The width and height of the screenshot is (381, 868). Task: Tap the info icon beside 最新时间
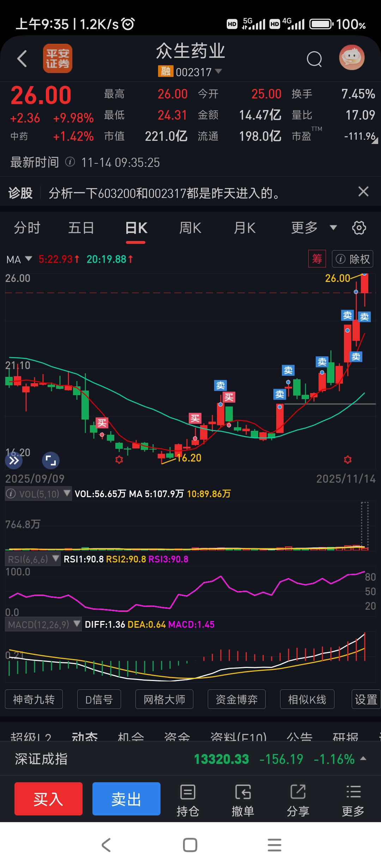pos(70,162)
